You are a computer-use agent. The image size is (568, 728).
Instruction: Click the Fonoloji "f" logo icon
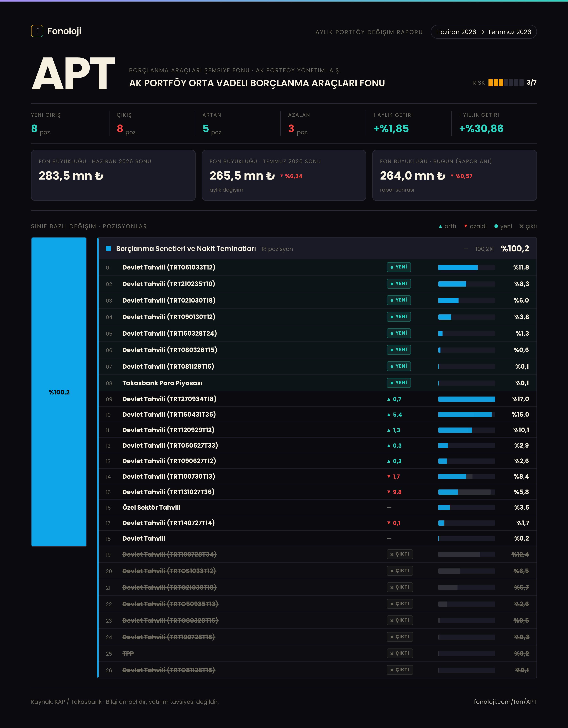(37, 31)
